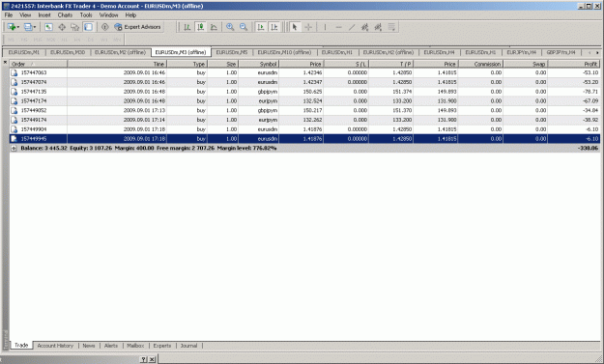Select the Line Chart icon

click(214, 27)
